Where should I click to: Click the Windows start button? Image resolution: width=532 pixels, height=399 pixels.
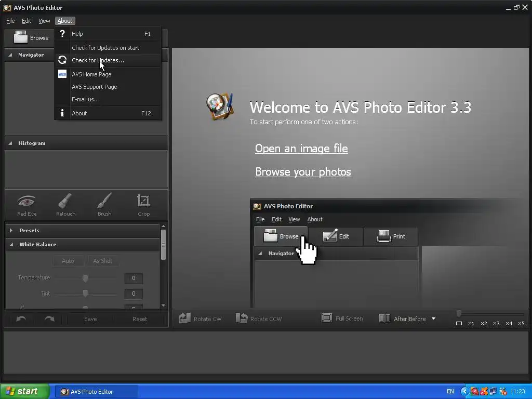24,391
